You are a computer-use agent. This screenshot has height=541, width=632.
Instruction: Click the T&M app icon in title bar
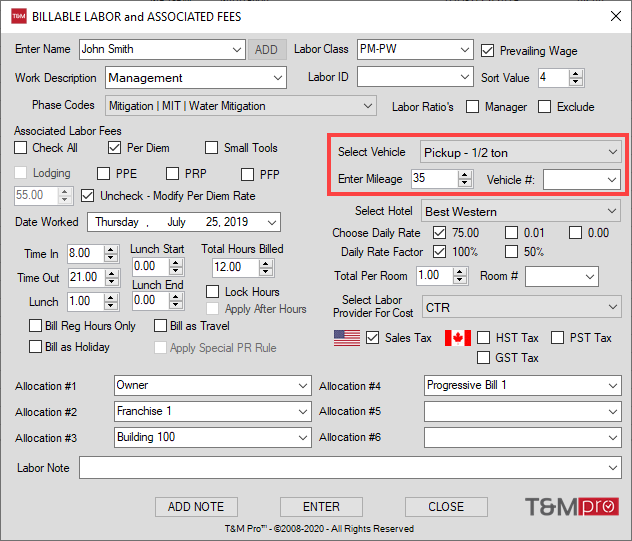19,17
